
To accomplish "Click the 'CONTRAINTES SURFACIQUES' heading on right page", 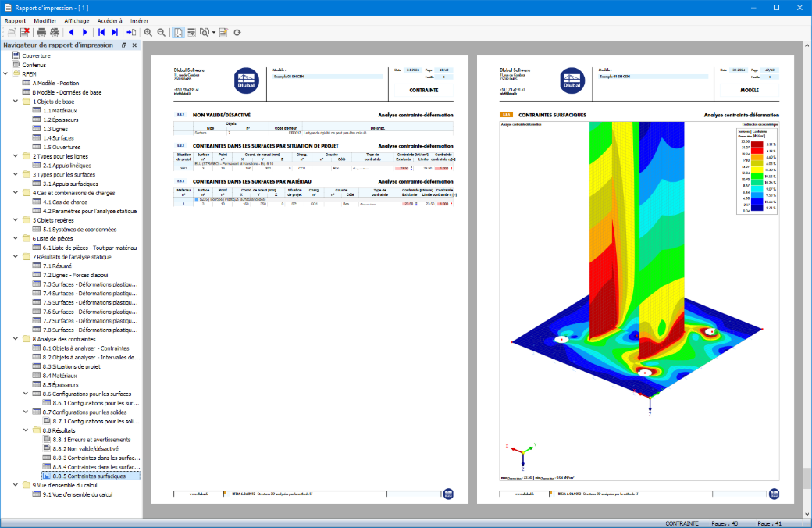I will click(x=552, y=115).
